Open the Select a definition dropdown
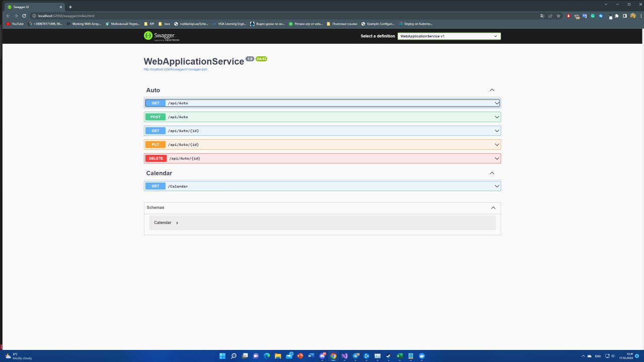 tap(448, 36)
